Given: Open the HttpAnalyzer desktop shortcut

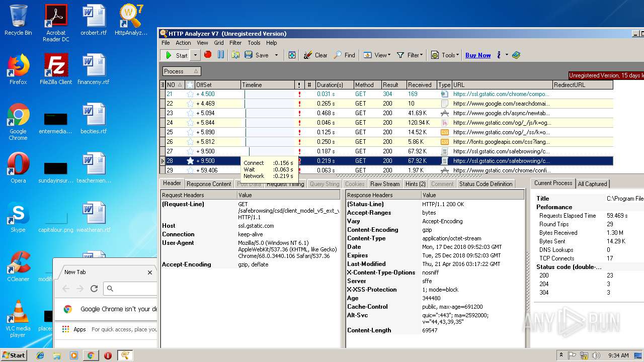Looking at the screenshot, I should [131, 21].
